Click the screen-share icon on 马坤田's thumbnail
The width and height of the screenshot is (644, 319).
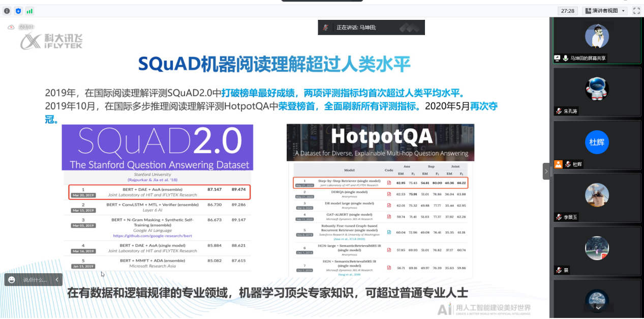(x=557, y=57)
